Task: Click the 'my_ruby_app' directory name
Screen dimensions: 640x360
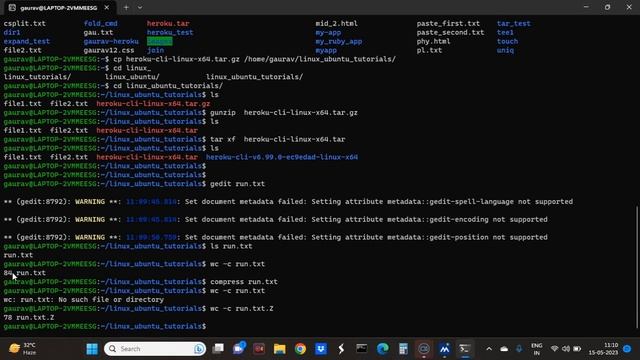Action: pos(338,42)
